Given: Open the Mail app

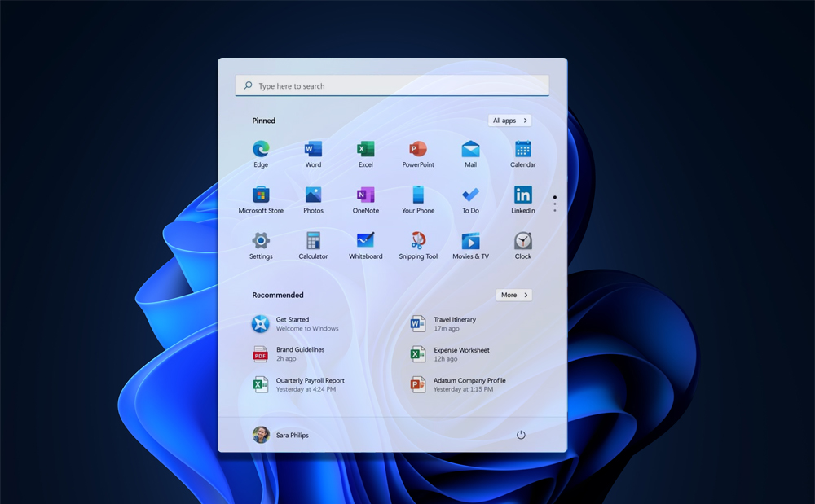Looking at the screenshot, I should point(470,154).
